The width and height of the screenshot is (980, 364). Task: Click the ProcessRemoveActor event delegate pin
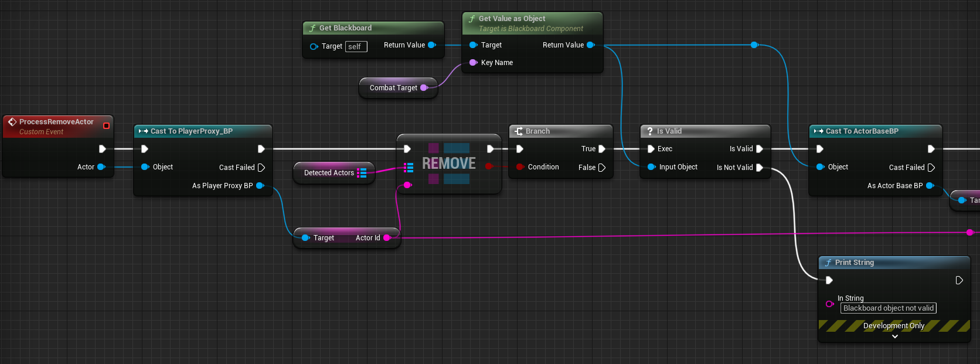(106, 125)
